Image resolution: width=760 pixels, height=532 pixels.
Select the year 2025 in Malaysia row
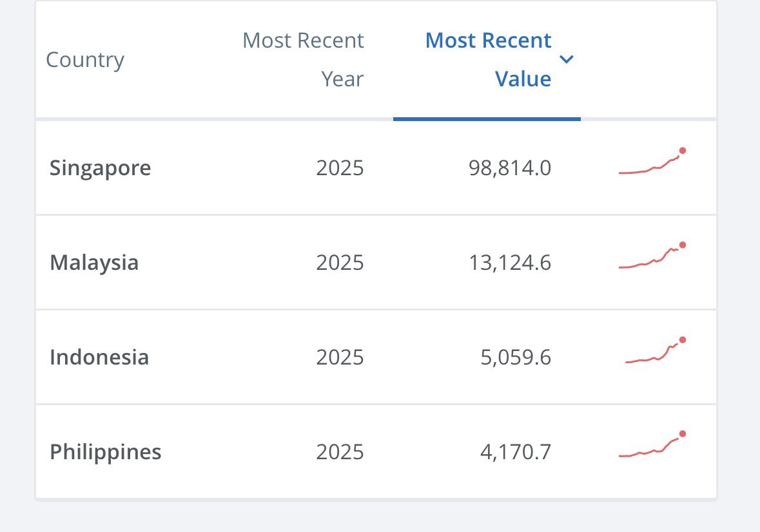(x=340, y=263)
